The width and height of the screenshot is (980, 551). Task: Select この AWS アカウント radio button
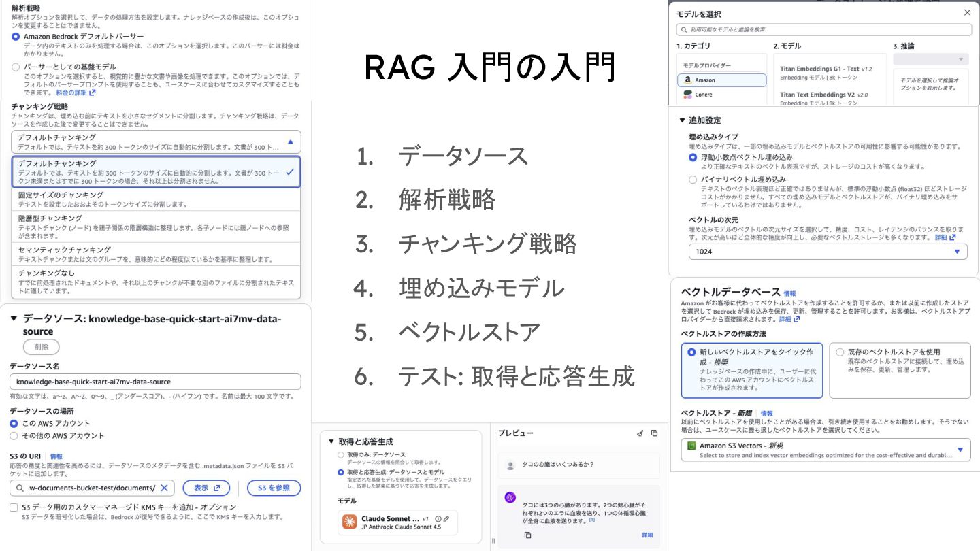click(14, 424)
